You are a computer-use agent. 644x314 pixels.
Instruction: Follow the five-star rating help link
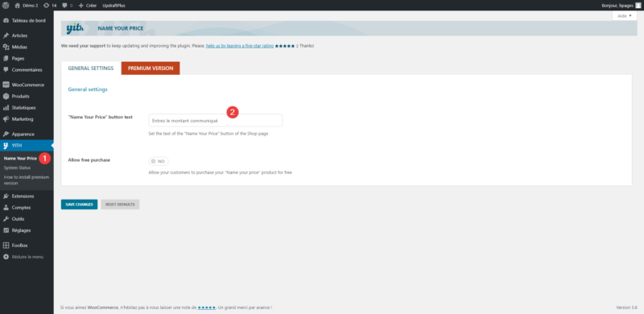click(x=240, y=46)
